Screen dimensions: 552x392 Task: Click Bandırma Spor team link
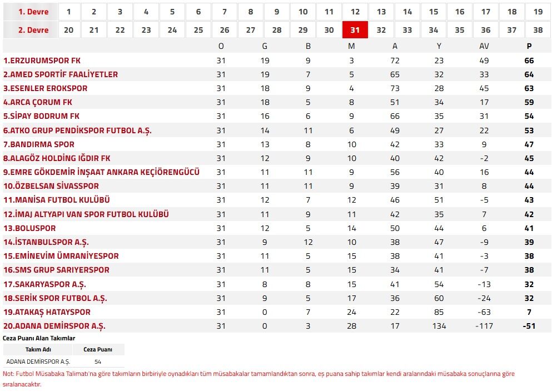(38, 144)
